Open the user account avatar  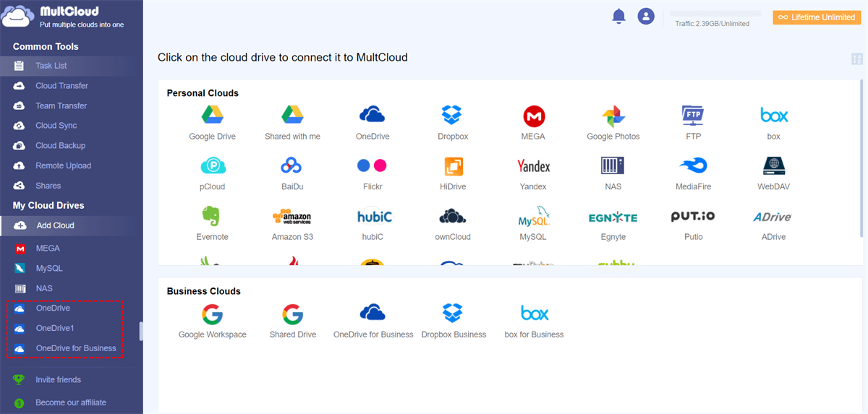[x=646, y=17]
